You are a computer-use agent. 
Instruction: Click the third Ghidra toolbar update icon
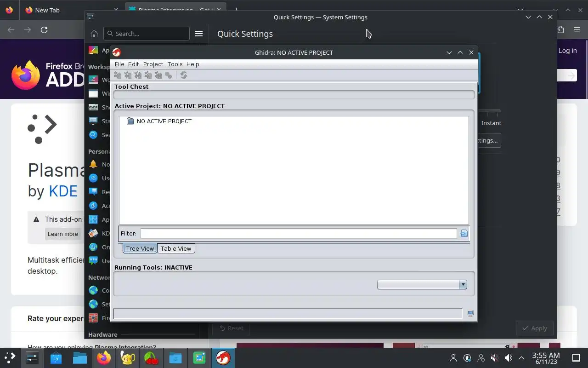pyautogui.click(x=138, y=75)
